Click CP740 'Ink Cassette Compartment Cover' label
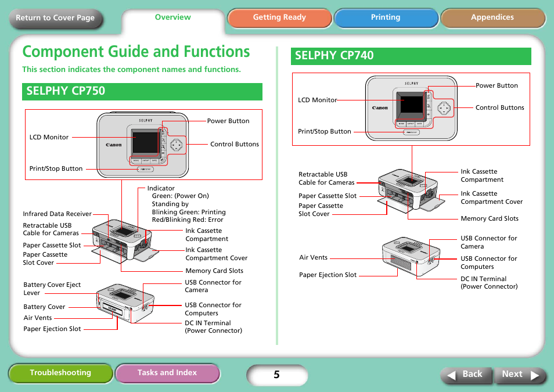The height and width of the screenshot is (392, 554). click(x=491, y=197)
